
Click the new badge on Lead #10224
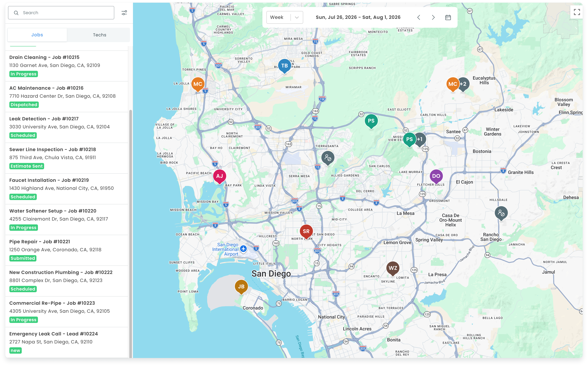click(x=16, y=351)
